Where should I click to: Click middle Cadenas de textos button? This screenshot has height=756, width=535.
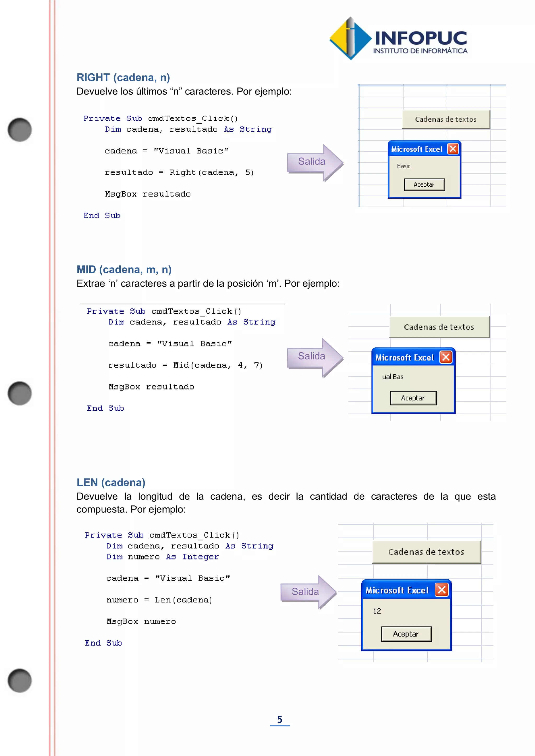pos(439,327)
